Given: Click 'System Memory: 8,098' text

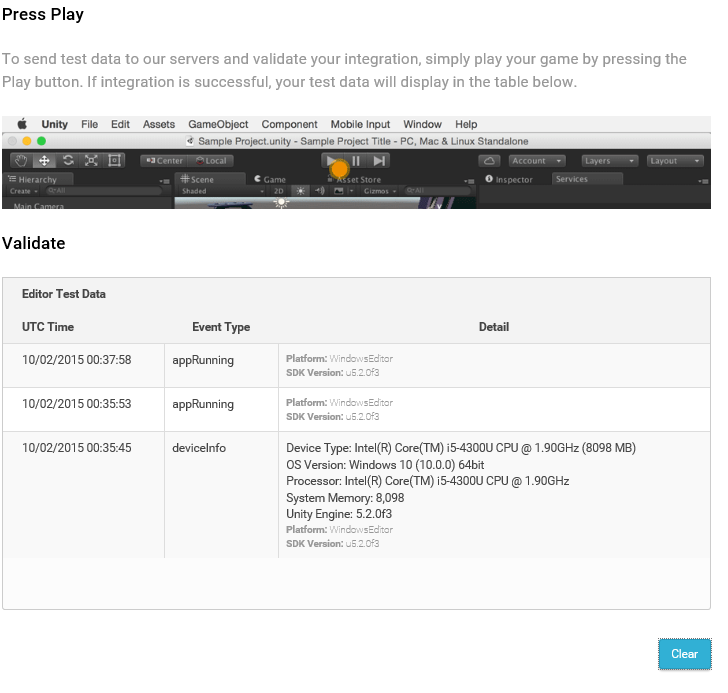Looking at the screenshot, I should [x=345, y=498].
